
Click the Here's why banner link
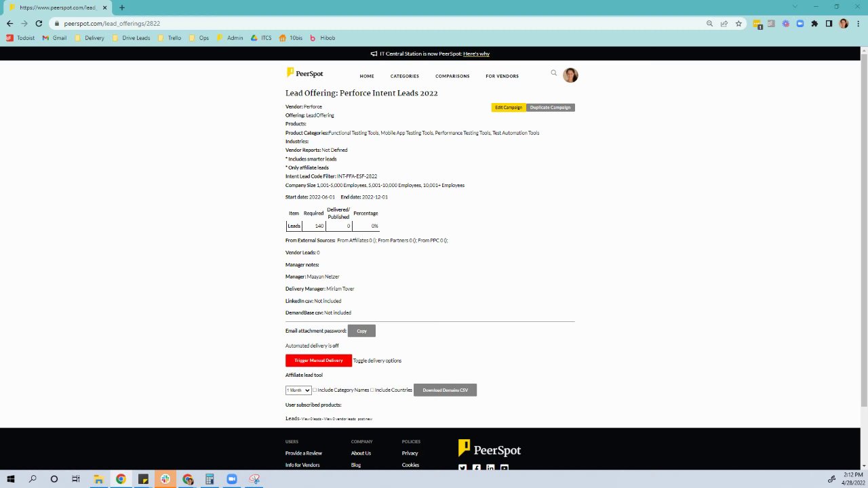tap(476, 54)
